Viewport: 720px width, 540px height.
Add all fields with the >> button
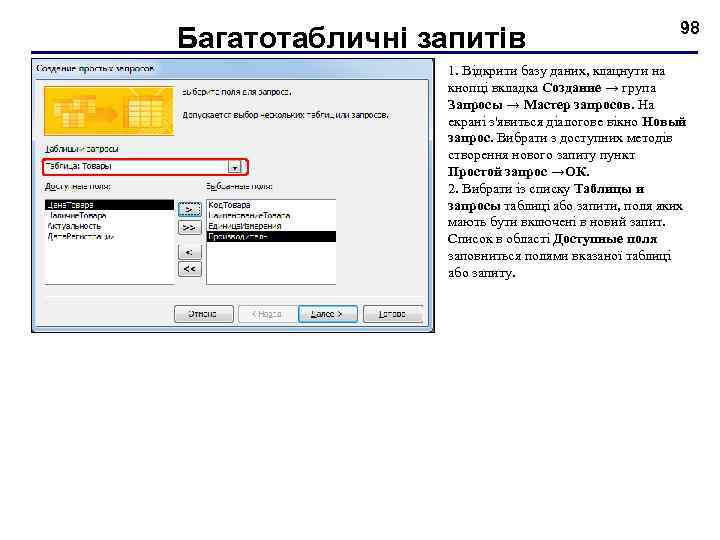coord(189,227)
